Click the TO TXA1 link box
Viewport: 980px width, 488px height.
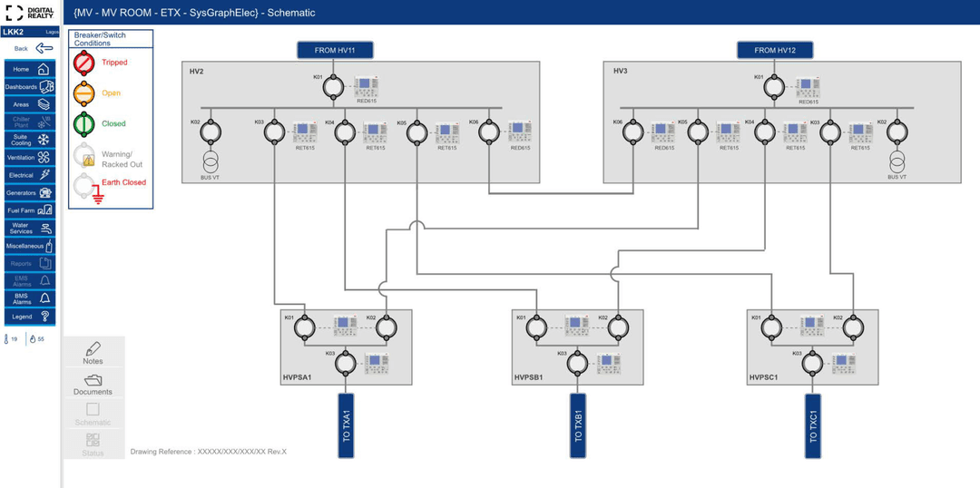[347, 426]
